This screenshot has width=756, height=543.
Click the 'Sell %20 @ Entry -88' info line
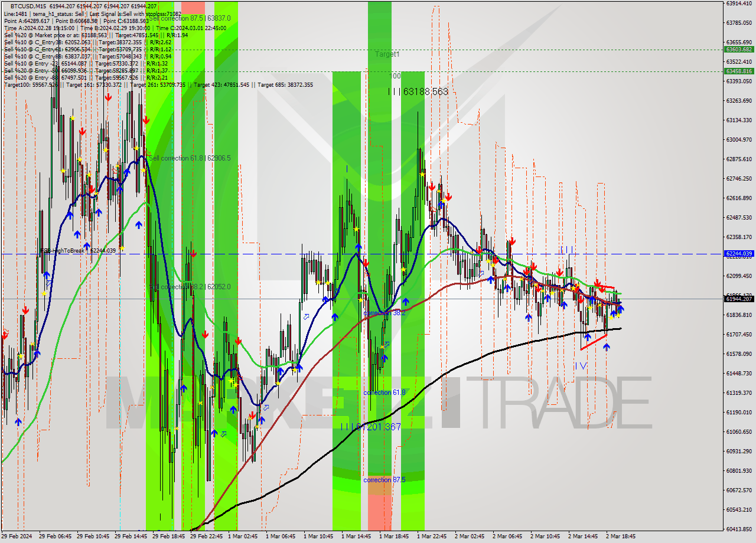click(x=87, y=77)
